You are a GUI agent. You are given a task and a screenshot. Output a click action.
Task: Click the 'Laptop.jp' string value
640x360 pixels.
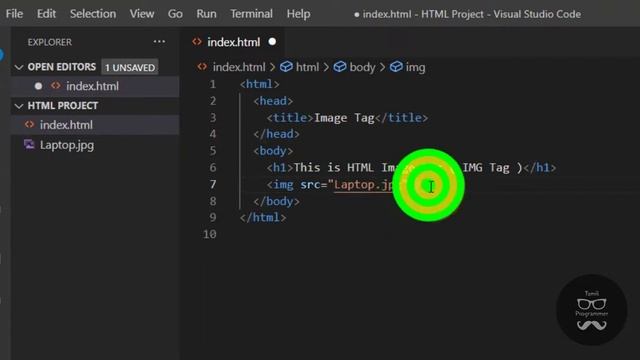point(363,185)
